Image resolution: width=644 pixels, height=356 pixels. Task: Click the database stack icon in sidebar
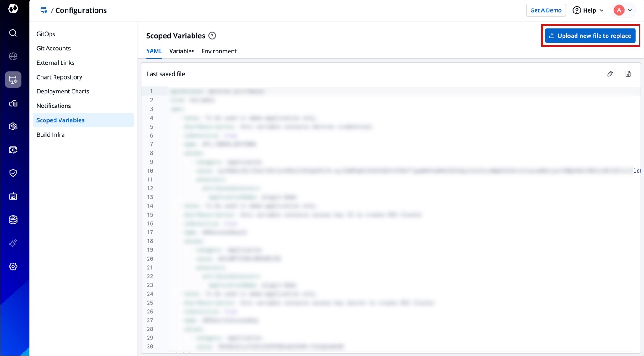pyautogui.click(x=13, y=220)
